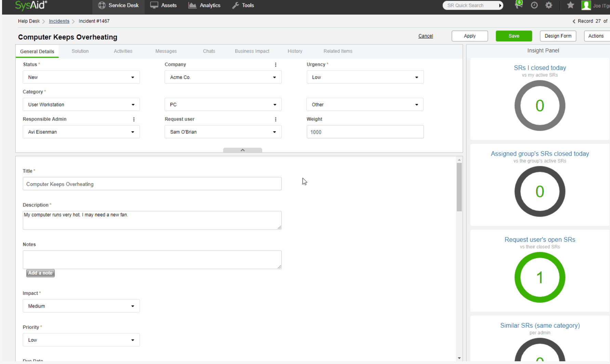Open the clock recent history icon
610x364 pixels.
pyautogui.click(x=534, y=5)
